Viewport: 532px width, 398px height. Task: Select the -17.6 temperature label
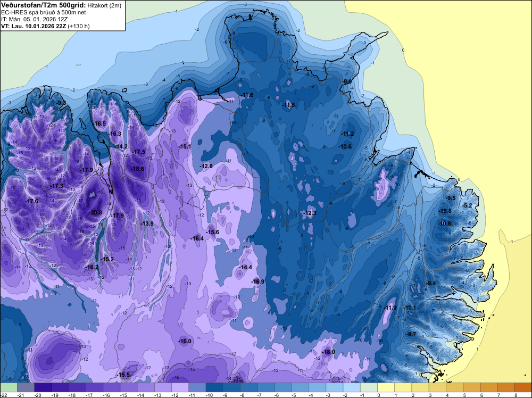click(31, 201)
